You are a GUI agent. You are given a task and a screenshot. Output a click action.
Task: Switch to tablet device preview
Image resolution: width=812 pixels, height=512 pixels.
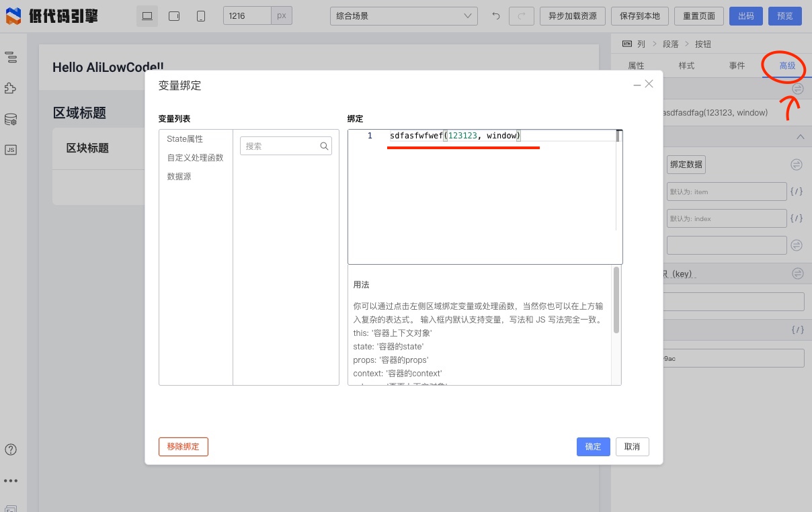[x=174, y=16]
